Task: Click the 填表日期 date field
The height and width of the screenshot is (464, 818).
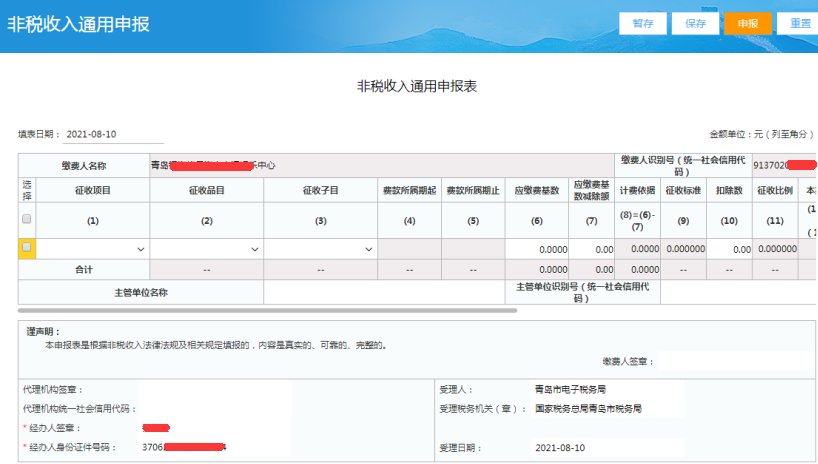Action: (114, 134)
